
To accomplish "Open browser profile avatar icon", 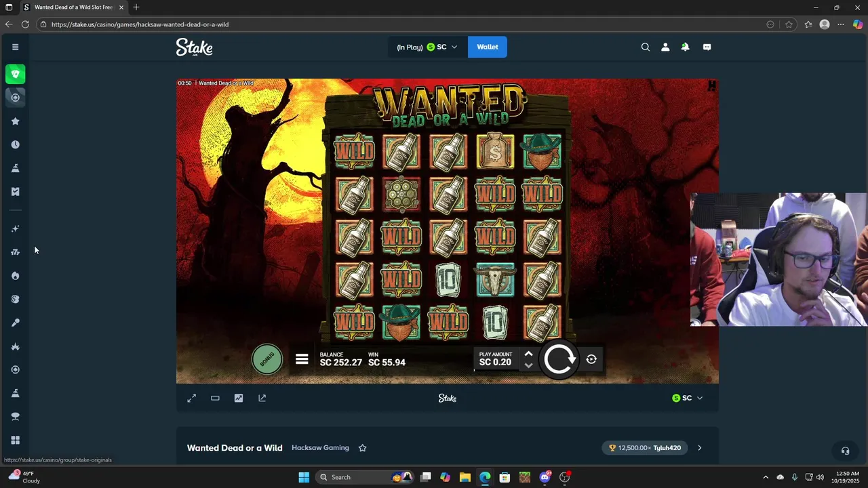I will click(825, 24).
